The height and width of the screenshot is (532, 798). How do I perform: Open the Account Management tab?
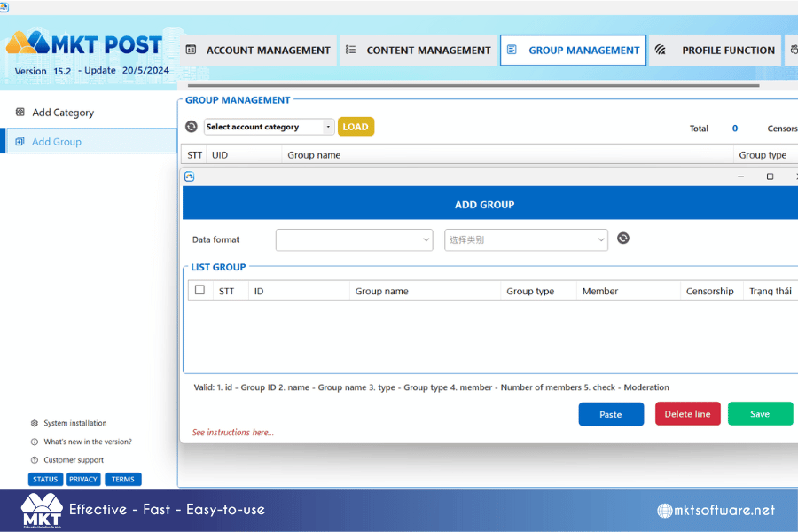coord(259,51)
